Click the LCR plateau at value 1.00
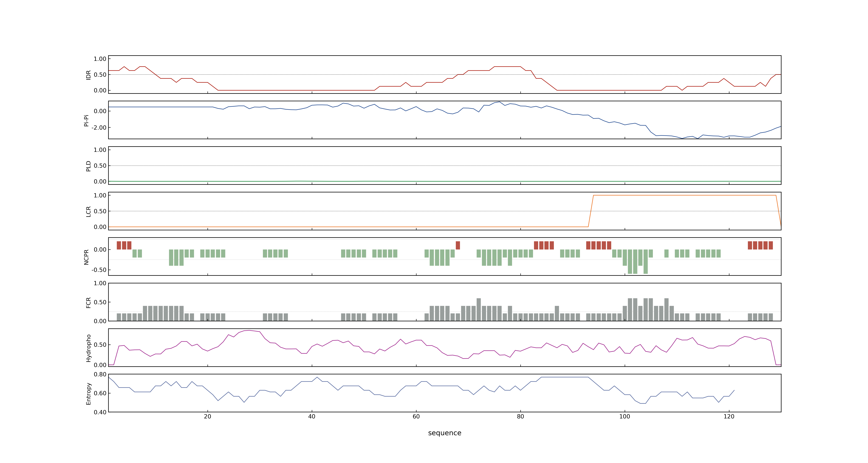Image resolution: width=868 pixels, height=463 pixels. tap(685, 195)
